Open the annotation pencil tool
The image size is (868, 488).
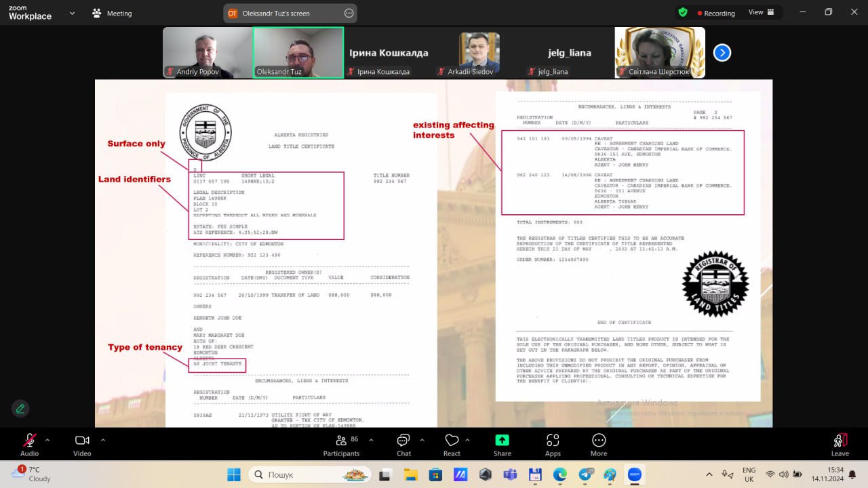20,409
